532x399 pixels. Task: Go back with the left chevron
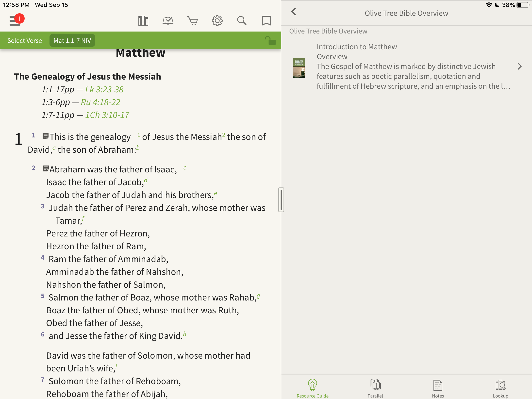[x=294, y=12]
